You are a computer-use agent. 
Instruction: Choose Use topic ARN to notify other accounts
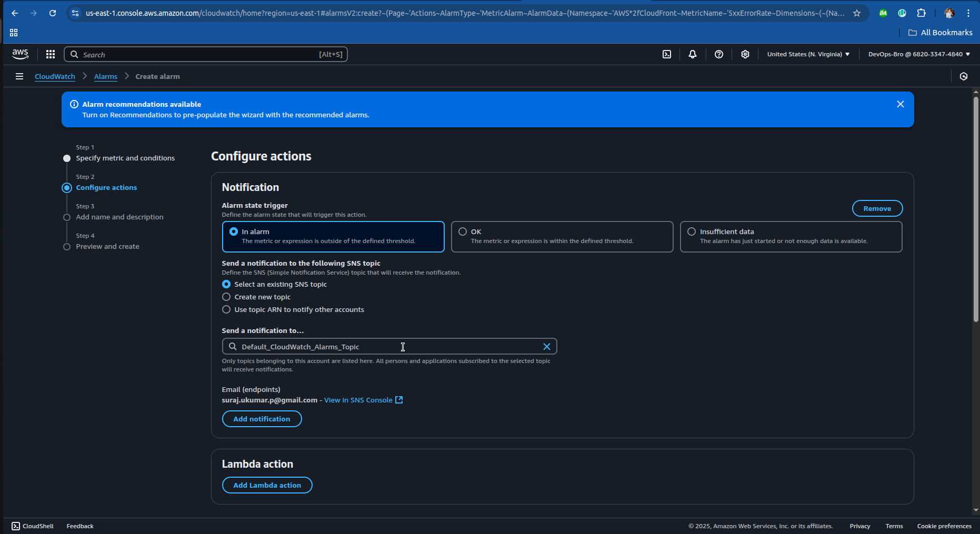click(x=226, y=309)
